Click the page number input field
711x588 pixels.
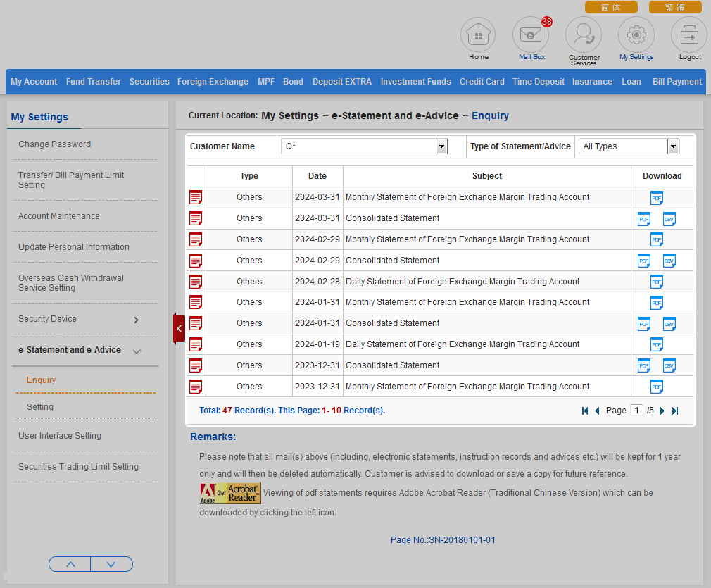click(x=636, y=410)
